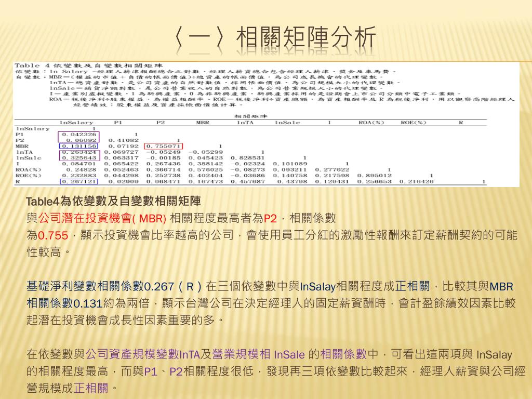This screenshot has height=399, width=532.
Task: Click the cell value 0.43798
Action: tap(292, 181)
